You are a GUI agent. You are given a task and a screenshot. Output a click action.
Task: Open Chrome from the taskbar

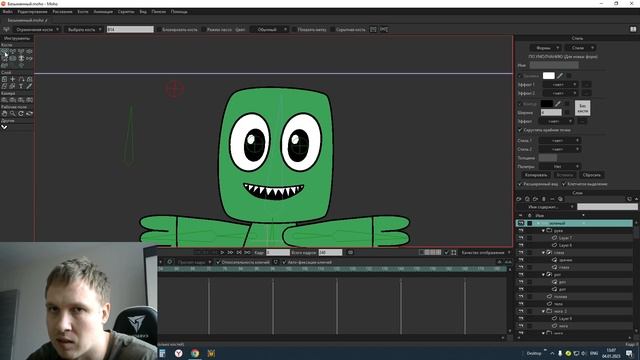[x=195, y=353]
